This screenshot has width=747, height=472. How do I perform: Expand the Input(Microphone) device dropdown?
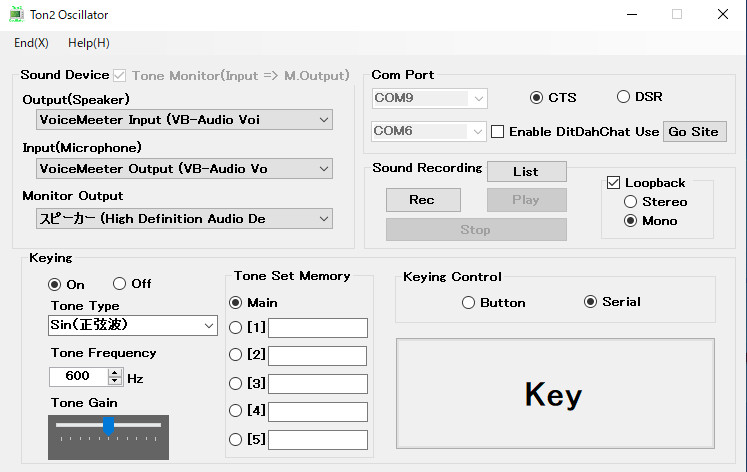point(184,169)
